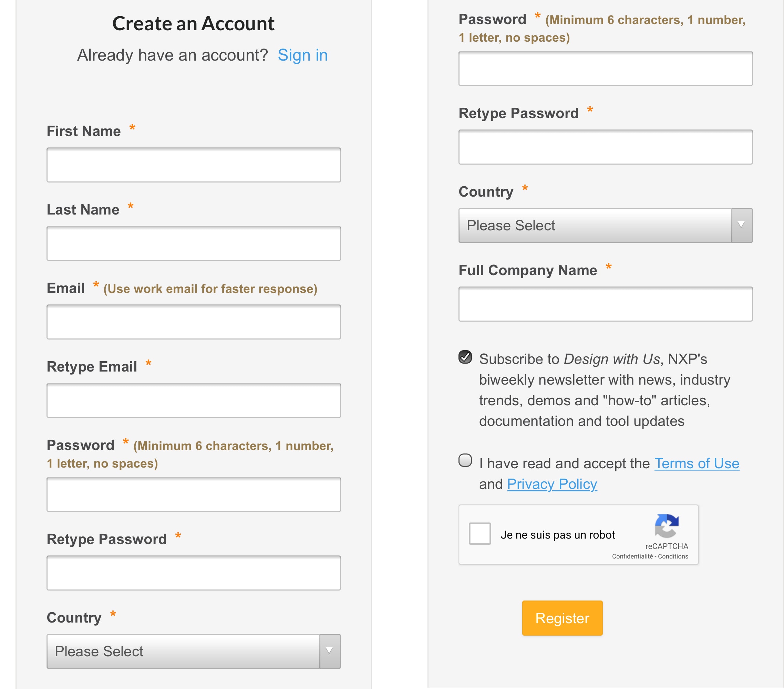Click into the Retype Email field
The image size is (784, 689).
coord(194,400)
